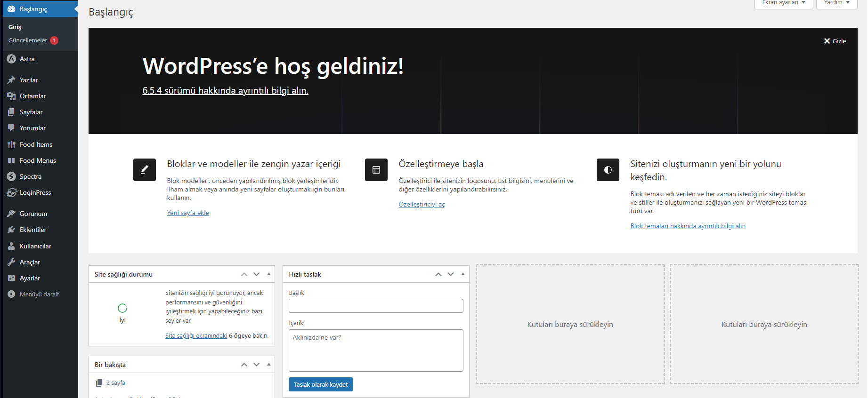Click the Kullanıcılar user icon

(x=11, y=246)
